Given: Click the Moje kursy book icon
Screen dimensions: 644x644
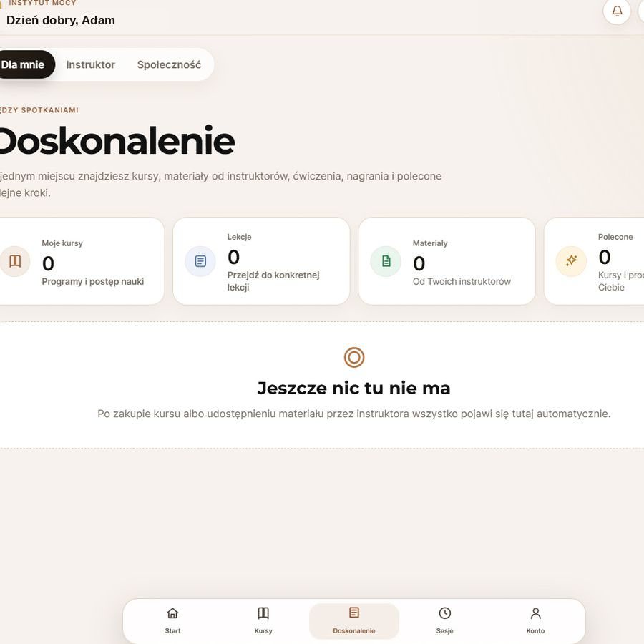Looking at the screenshot, I should pyautogui.click(x=15, y=261).
